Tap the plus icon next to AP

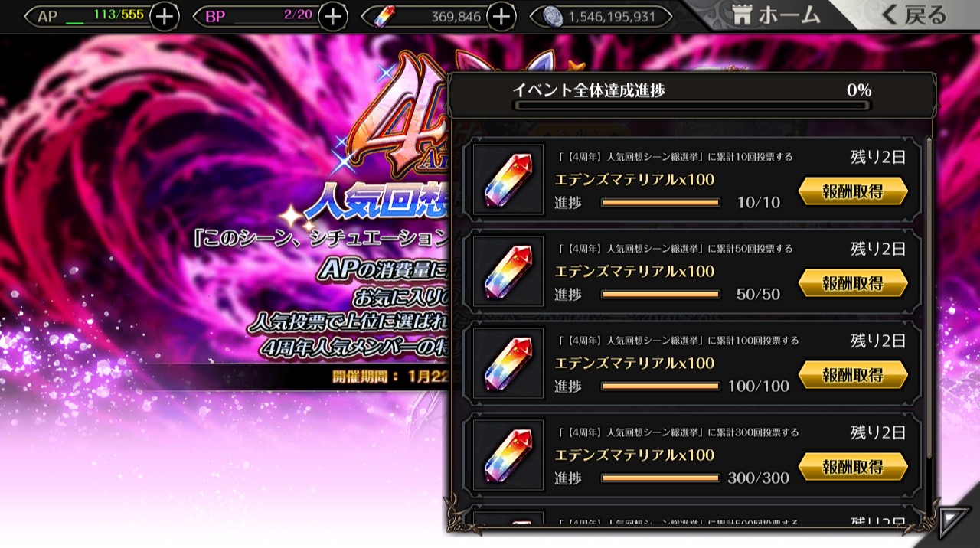(x=164, y=16)
